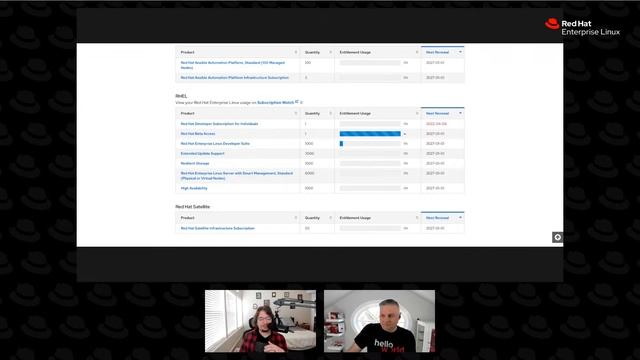Toggle Next Renewal sort arrow in Satellite table
Viewport: 640px width, 360px height.
coord(460,218)
